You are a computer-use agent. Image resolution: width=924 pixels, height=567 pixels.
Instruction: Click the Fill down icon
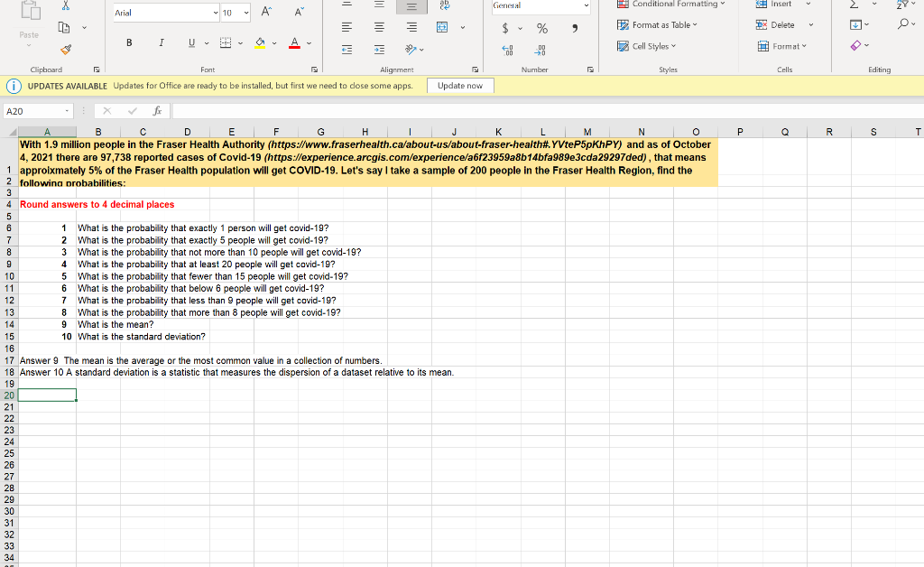pyautogui.click(x=855, y=24)
